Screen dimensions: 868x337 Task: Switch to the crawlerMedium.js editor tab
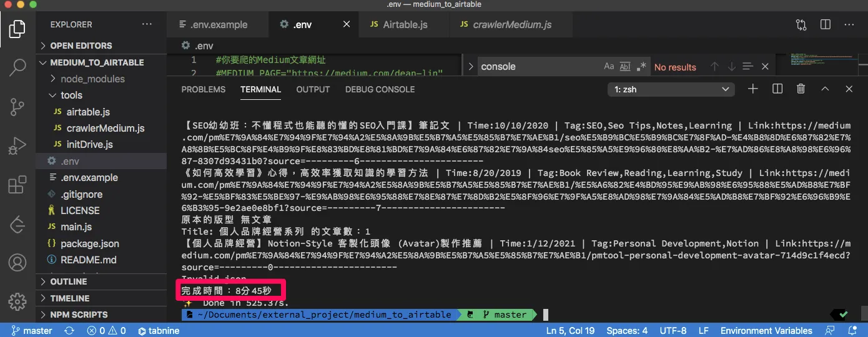tap(511, 24)
